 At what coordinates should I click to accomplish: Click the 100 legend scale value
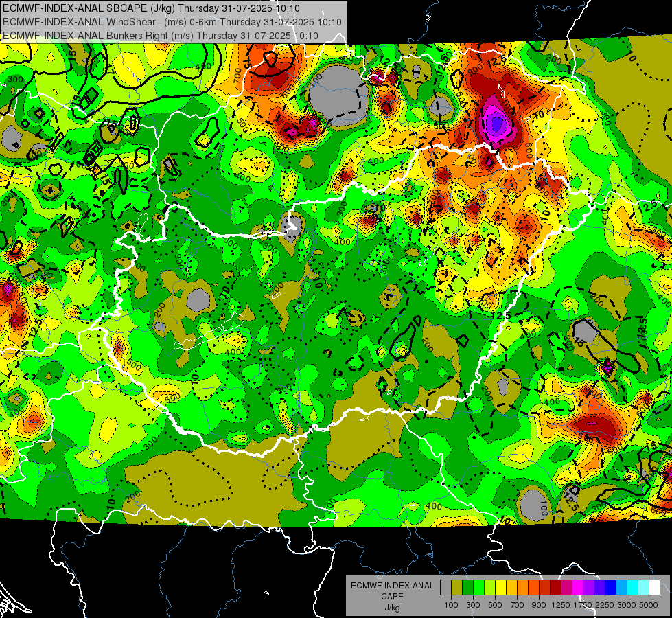tap(451, 605)
